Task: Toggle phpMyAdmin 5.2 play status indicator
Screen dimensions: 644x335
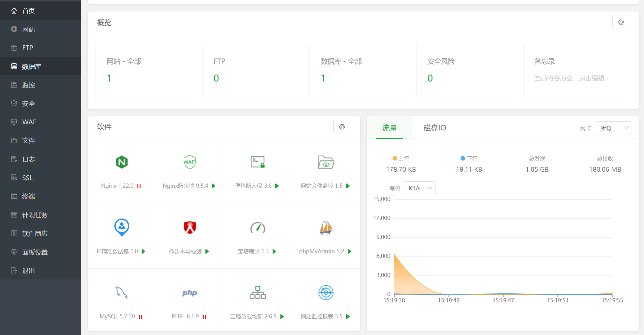Action: (x=350, y=251)
